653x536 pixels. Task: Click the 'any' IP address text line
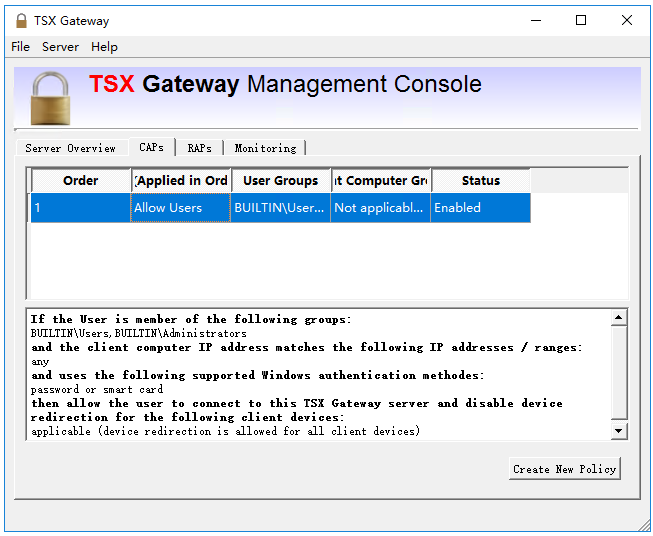tap(40, 361)
